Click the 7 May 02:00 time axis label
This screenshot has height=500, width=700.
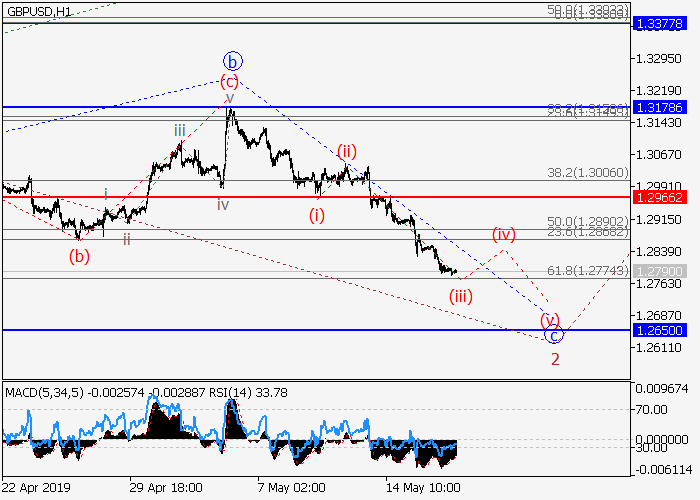291,487
